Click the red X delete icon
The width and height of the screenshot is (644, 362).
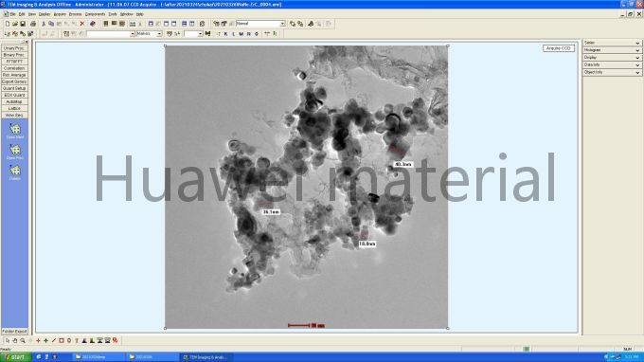pyautogui.click(x=82, y=24)
